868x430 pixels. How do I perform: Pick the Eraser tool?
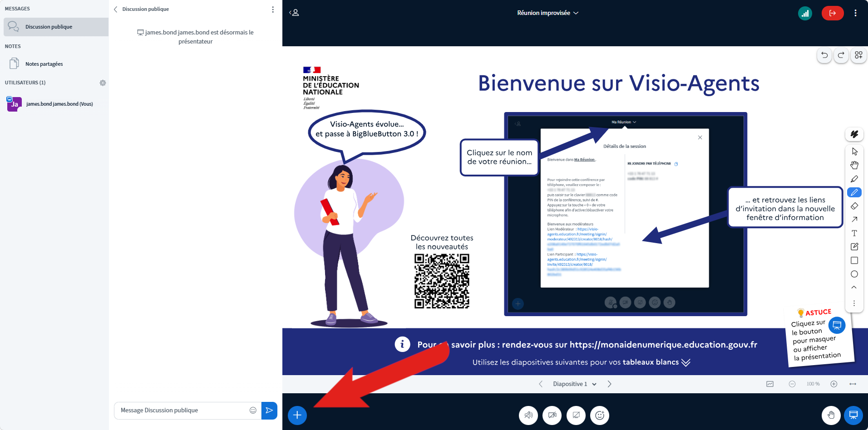point(854,206)
